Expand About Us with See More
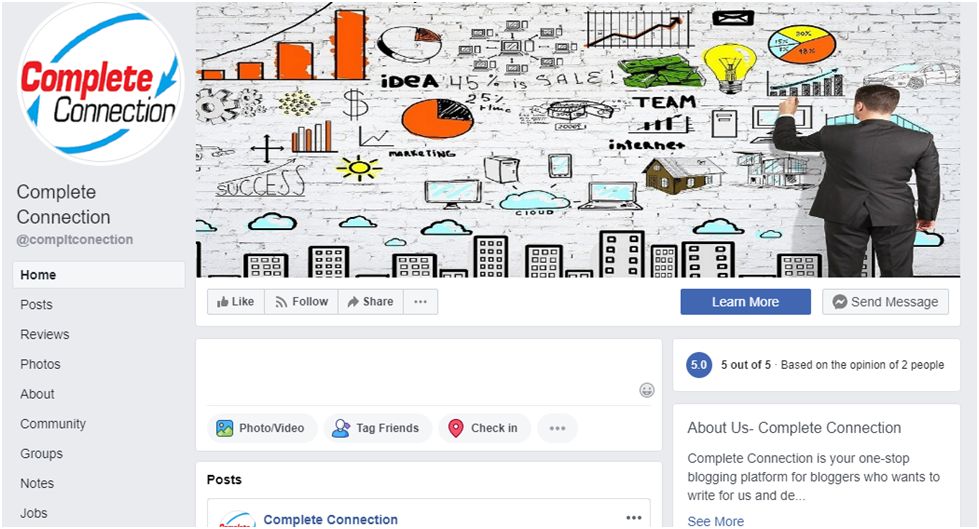979x529 pixels. [716, 521]
